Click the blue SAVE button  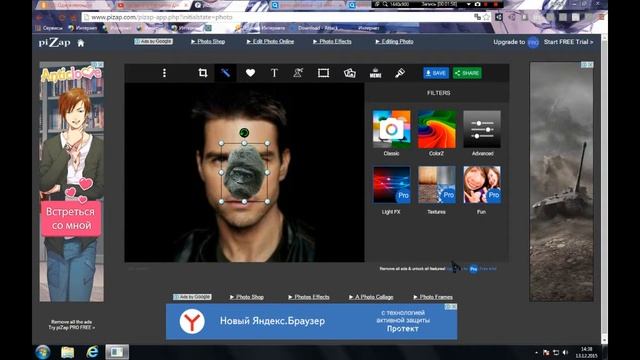436,73
